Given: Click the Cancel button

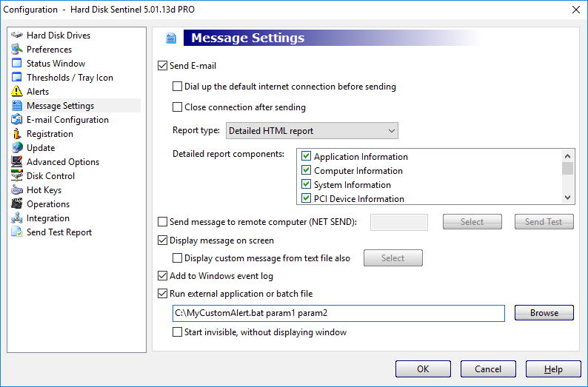Looking at the screenshot, I should point(488,369).
